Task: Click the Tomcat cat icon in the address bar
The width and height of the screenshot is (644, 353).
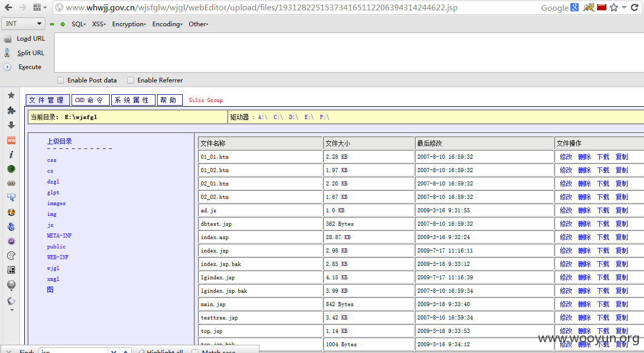Action: pyautogui.click(x=589, y=7)
